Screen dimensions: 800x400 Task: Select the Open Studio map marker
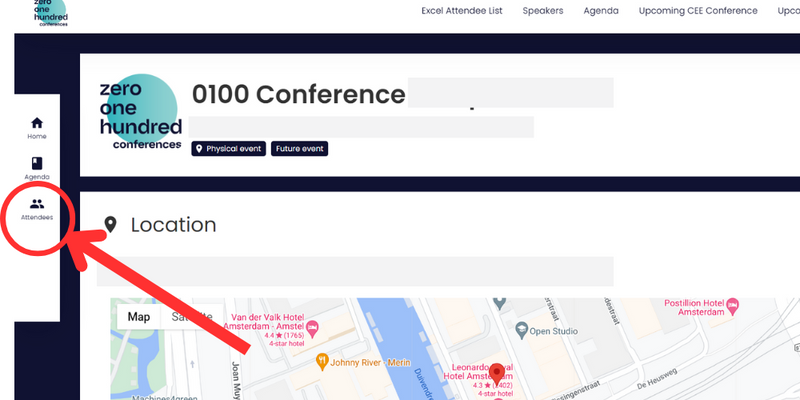[521, 331]
